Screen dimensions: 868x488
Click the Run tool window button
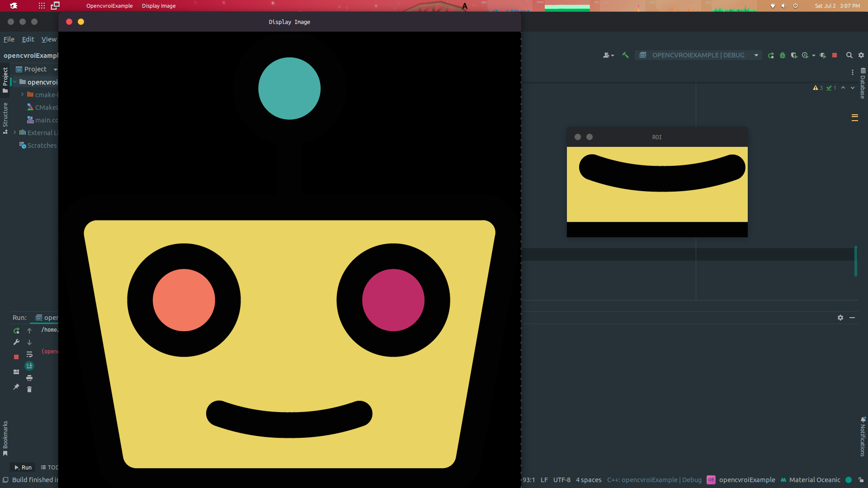[23, 467]
